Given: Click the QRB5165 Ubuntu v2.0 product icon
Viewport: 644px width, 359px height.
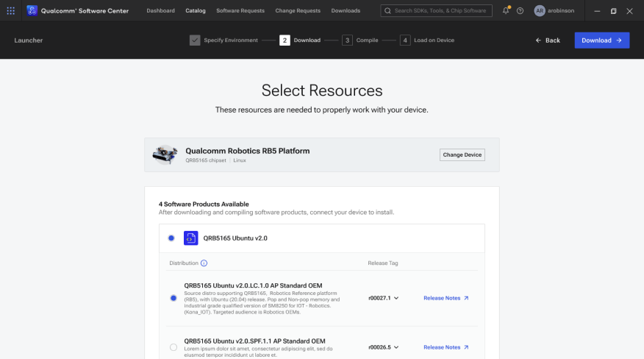Looking at the screenshot, I should click(x=190, y=238).
